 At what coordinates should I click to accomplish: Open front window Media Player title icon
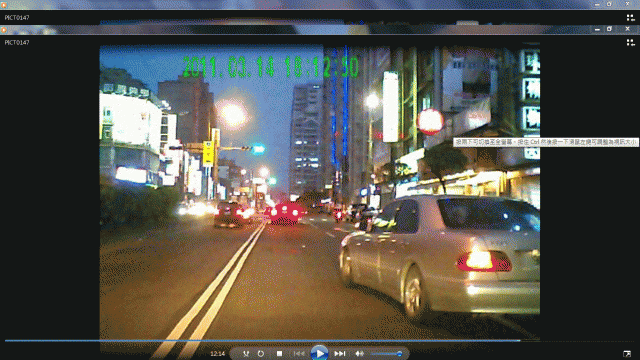click(4, 30)
